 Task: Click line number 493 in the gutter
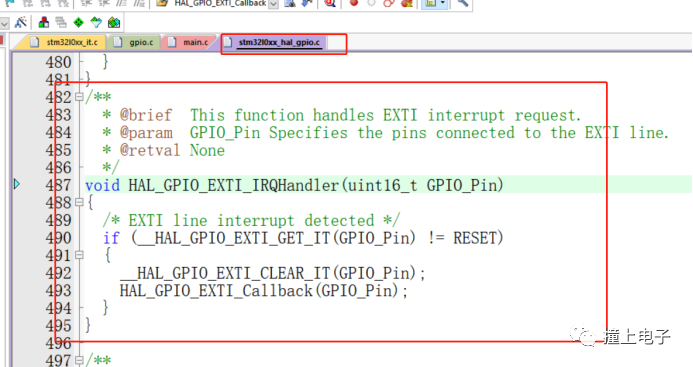point(58,291)
